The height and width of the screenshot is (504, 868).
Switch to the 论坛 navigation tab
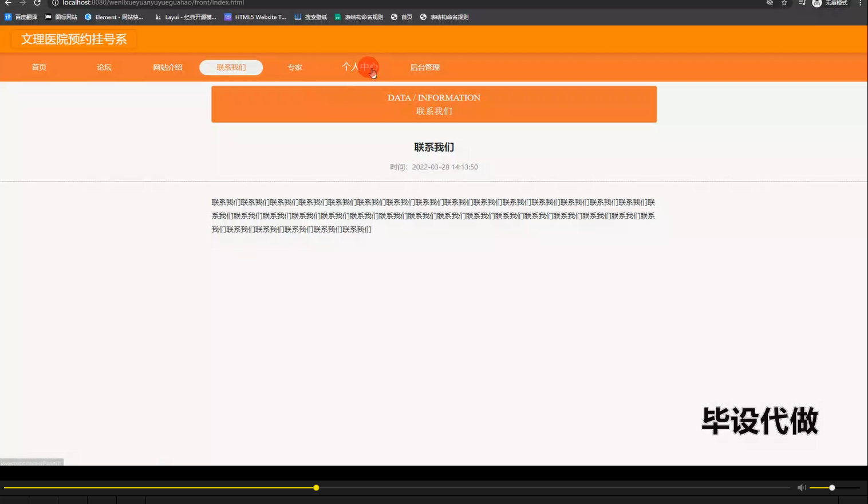click(x=104, y=67)
